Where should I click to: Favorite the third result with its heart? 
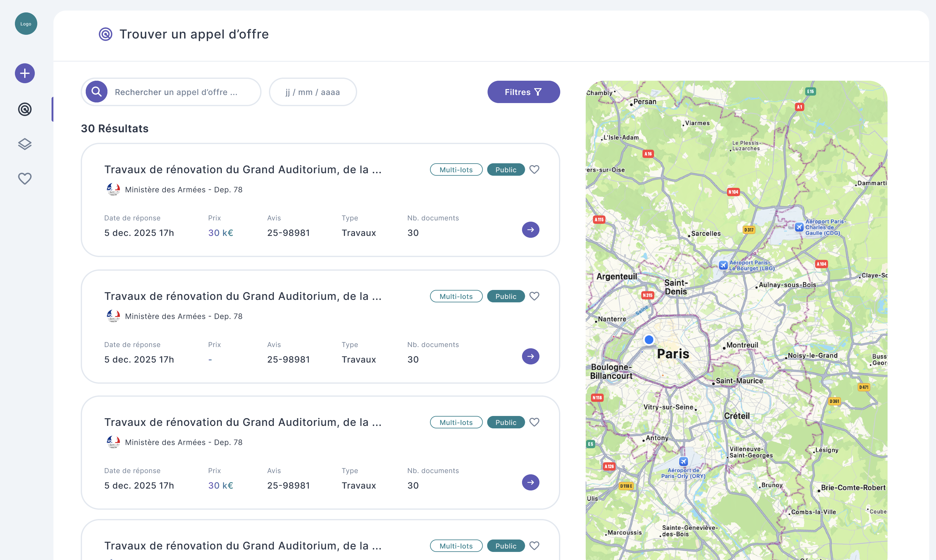[534, 422]
